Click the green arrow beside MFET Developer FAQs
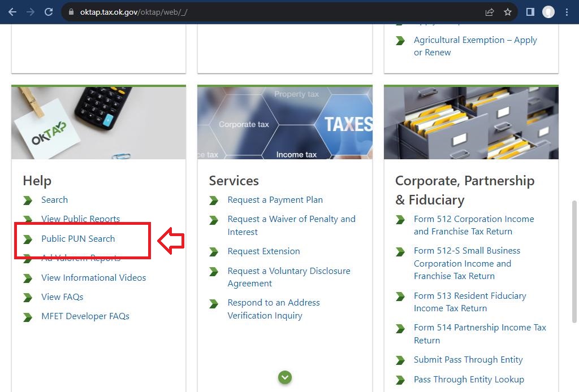The height and width of the screenshot is (392, 579). coord(28,317)
